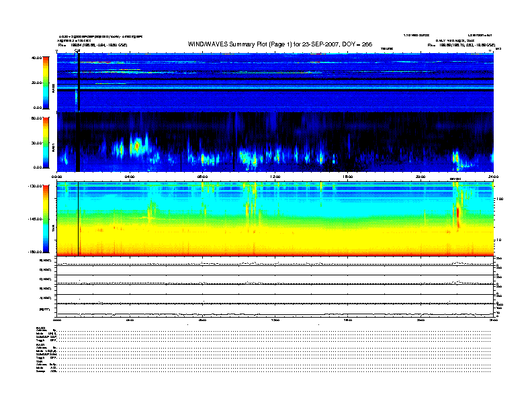
Task: Click the bottom line-plot panel above status table
Action: [x=275, y=310]
